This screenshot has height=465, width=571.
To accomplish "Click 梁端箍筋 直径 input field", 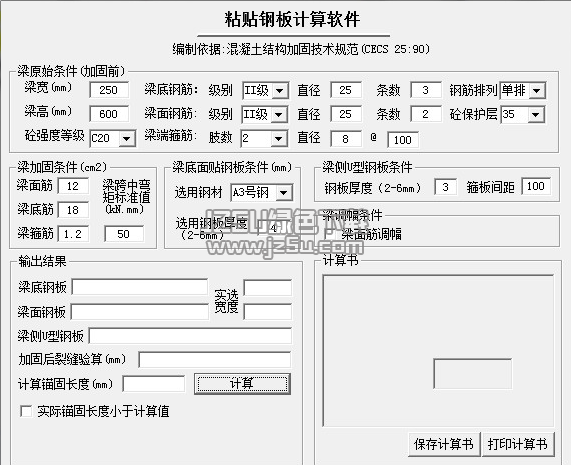I will click(x=346, y=139).
